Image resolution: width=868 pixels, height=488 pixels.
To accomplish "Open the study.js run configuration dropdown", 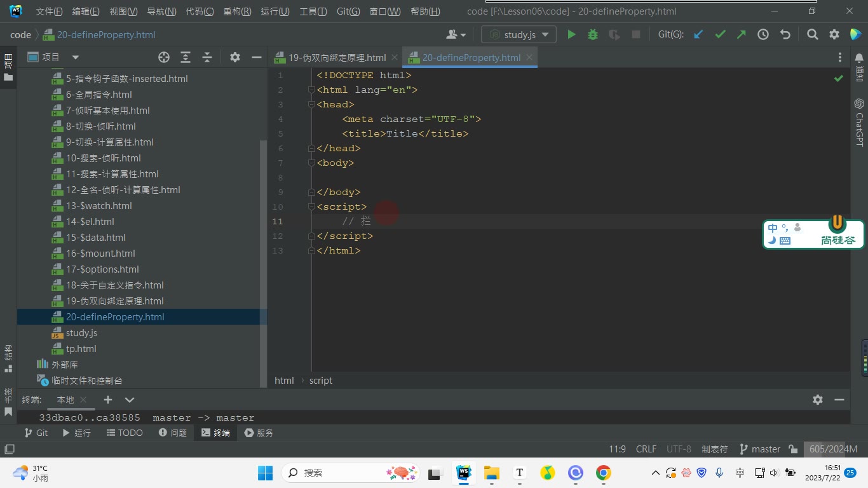I will pyautogui.click(x=519, y=34).
